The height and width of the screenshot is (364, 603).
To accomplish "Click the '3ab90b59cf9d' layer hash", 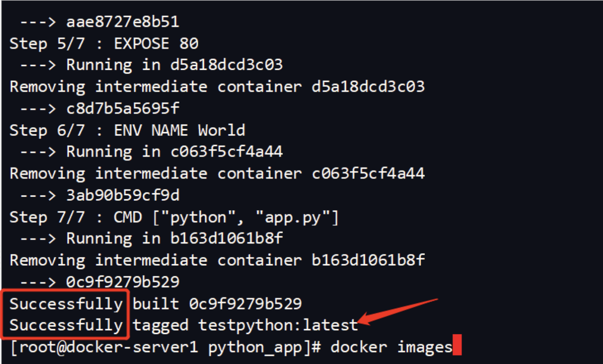I will (123, 195).
